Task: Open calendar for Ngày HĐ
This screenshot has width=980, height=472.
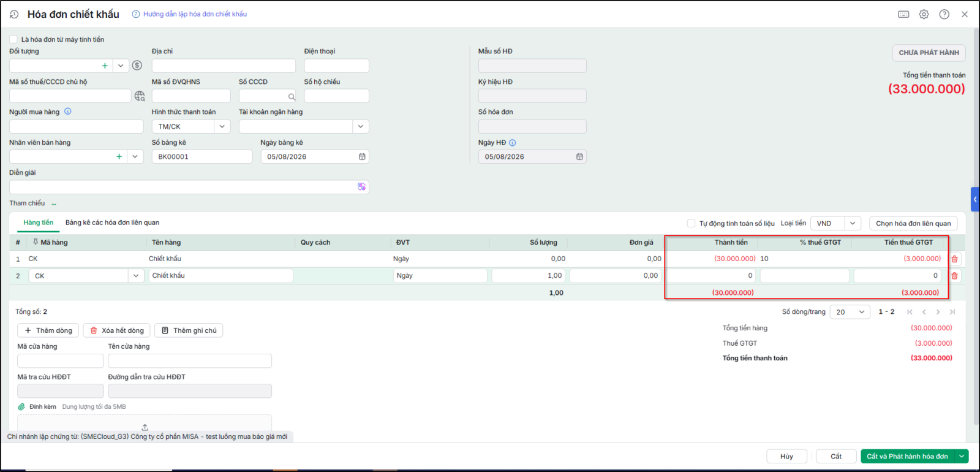Action: tap(579, 157)
